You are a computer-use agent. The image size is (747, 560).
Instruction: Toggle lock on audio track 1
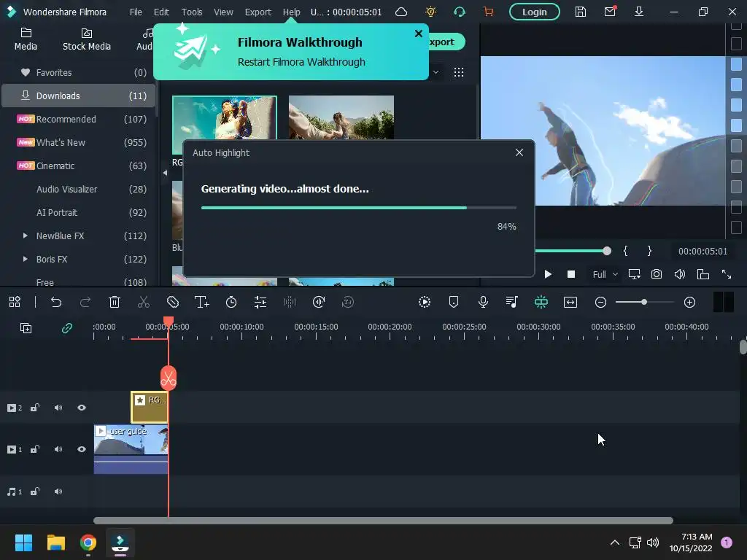[x=35, y=491]
